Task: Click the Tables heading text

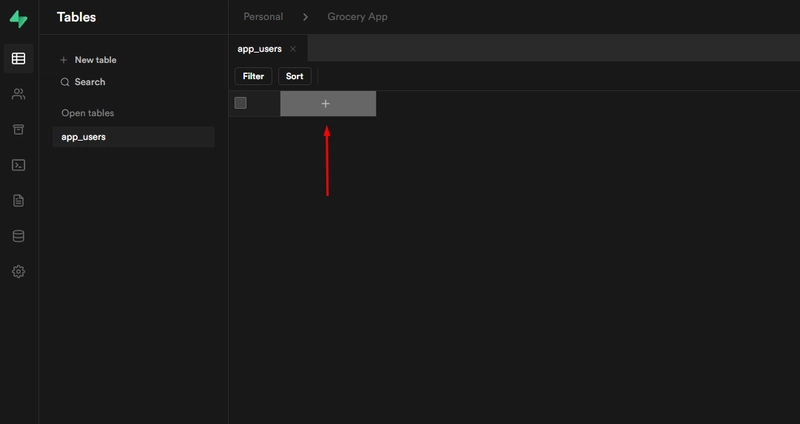Action: [x=77, y=17]
